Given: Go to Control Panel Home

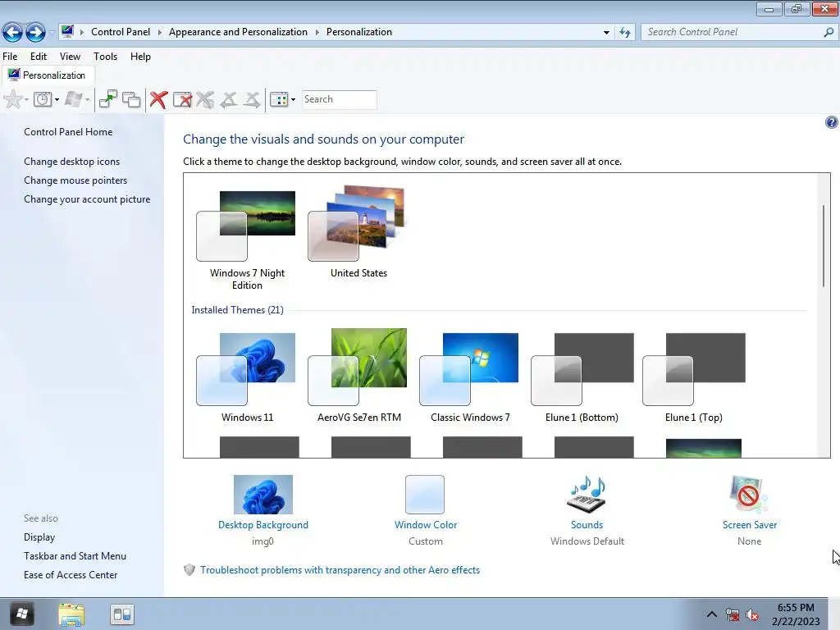Looking at the screenshot, I should click(x=68, y=132).
